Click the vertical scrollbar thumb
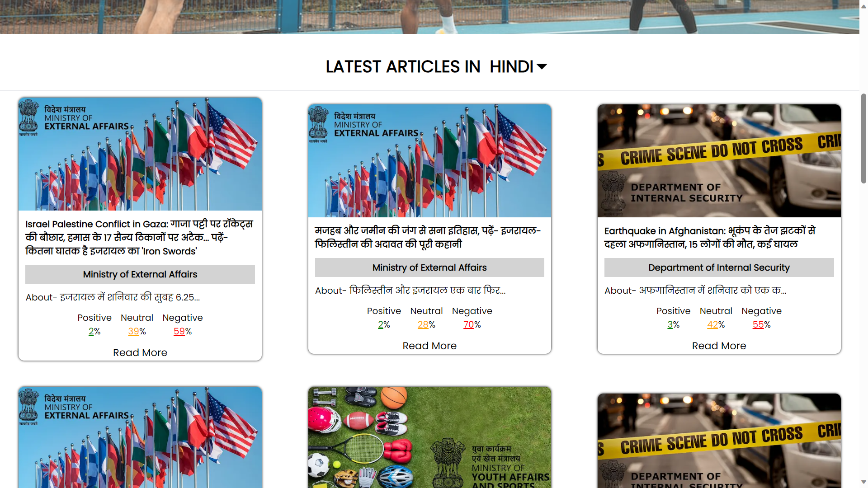The image size is (868, 488). pyautogui.click(x=863, y=138)
